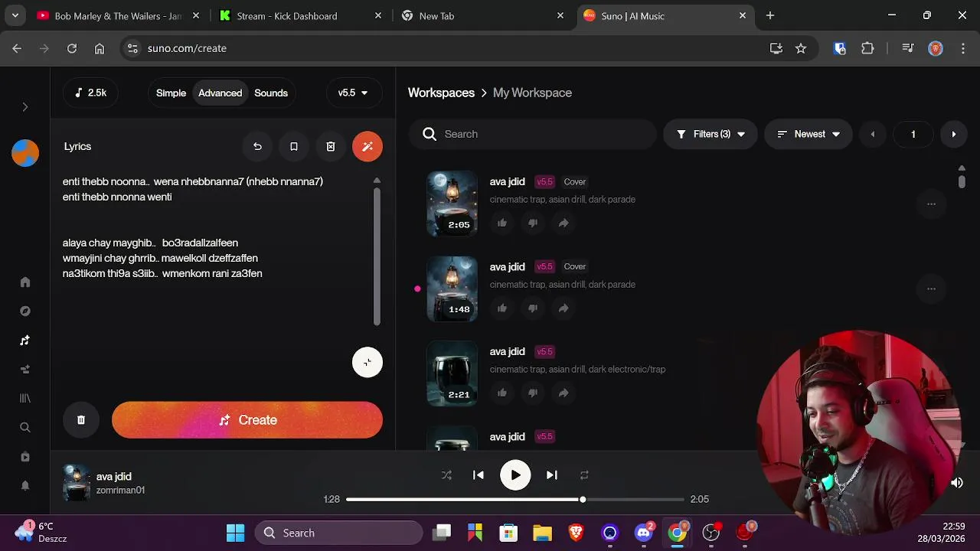Dislike the first ava jdid song
The height and width of the screenshot is (551, 980).
click(x=533, y=223)
